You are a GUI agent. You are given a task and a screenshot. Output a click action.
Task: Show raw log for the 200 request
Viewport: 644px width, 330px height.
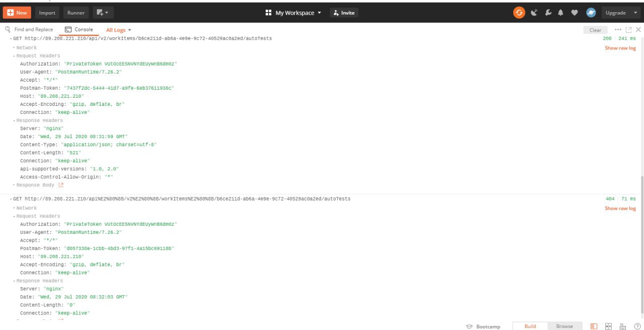click(x=620, y=48)
